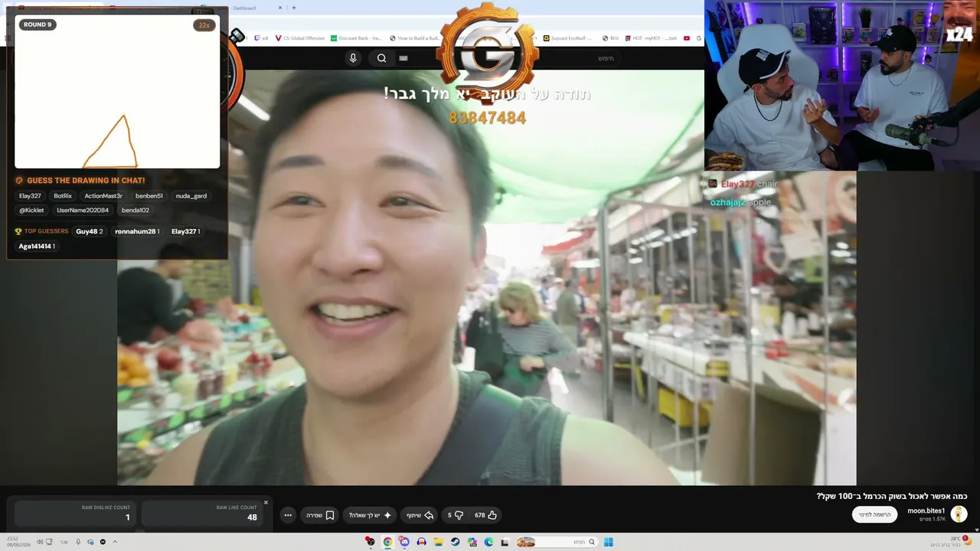Open the moon.bites1 channel name link
This screenshot has height=551, width=980.
pyautogui.click(x=926, y=510)
